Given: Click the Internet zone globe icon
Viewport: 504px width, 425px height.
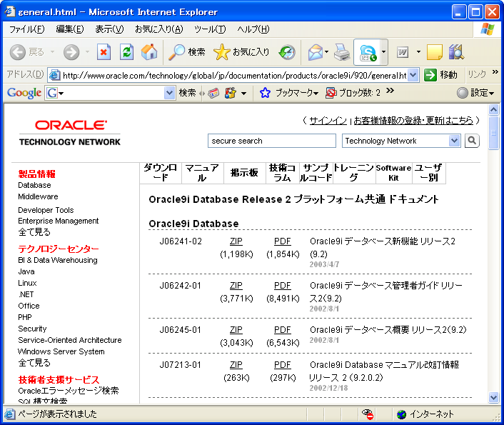Looking at the screenshot, I should pos(401,414).
